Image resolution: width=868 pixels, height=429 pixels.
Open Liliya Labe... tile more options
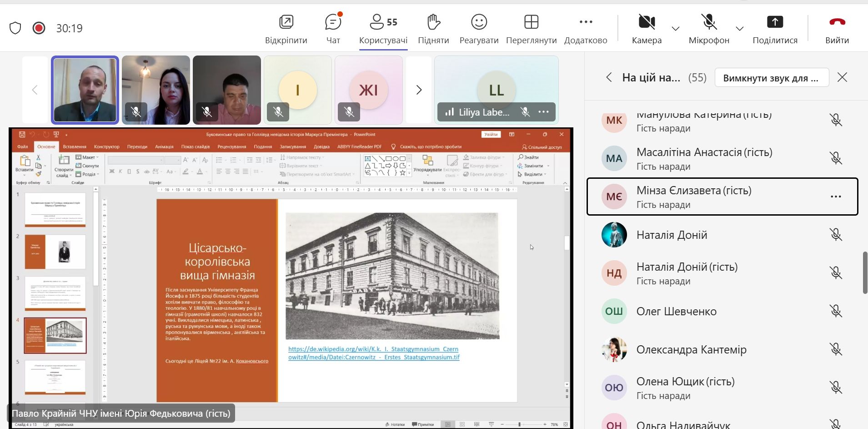point(544,112)
